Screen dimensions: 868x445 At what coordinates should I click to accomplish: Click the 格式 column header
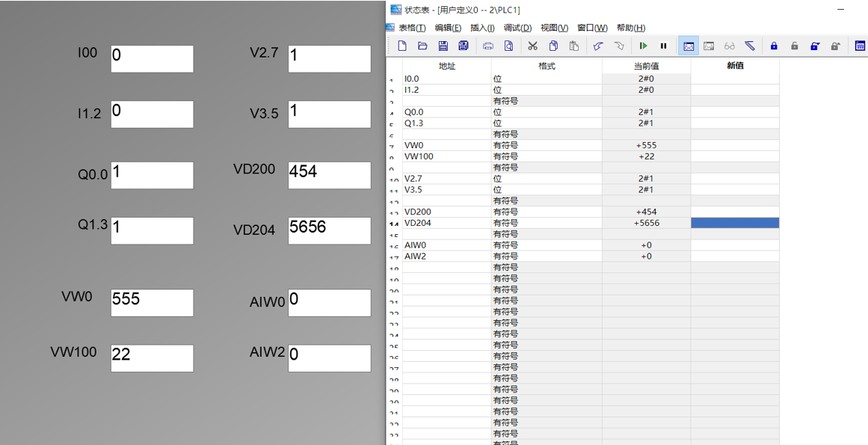click(x=547, y=66)
